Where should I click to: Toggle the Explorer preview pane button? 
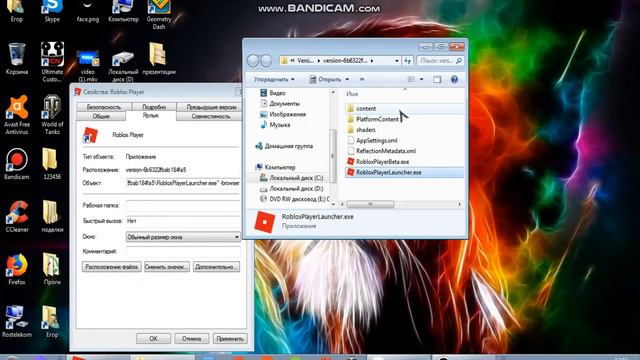pyautogui.click(x=437, y=80)
